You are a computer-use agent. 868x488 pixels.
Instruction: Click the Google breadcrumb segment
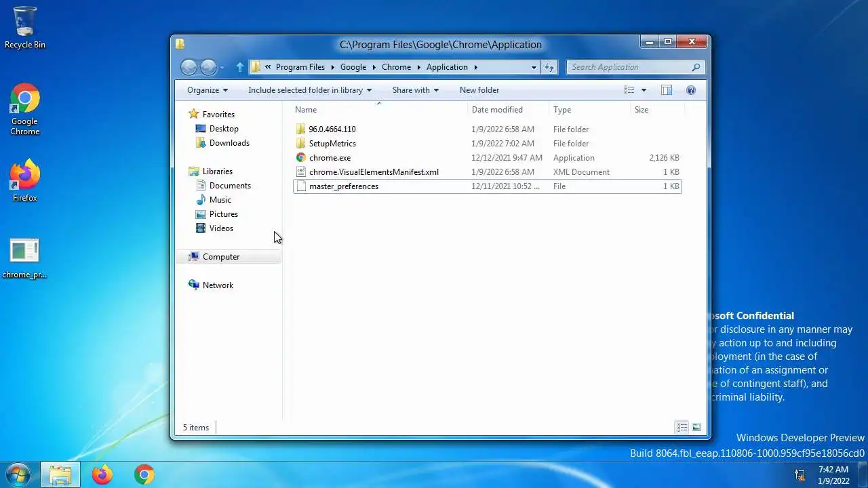coord(353,67)
